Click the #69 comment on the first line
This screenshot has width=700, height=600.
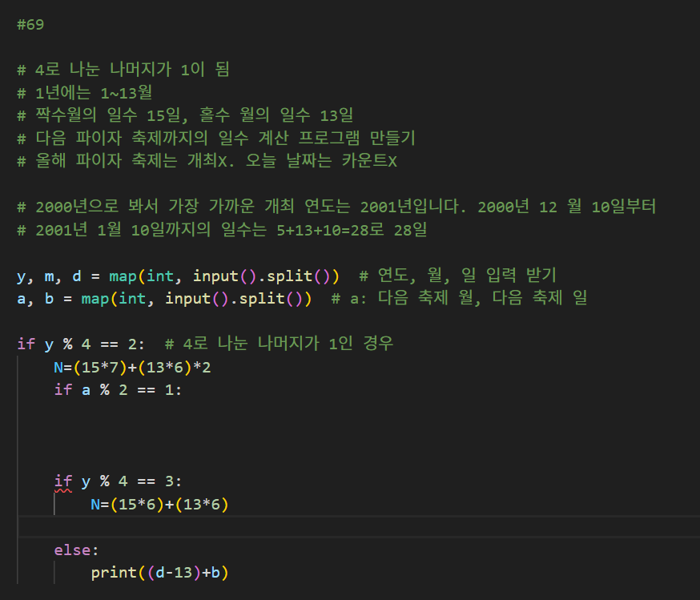(30, 24)
